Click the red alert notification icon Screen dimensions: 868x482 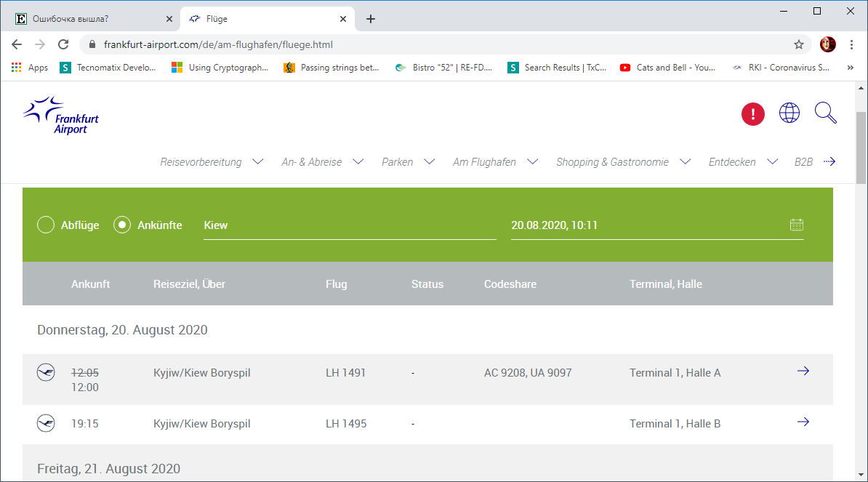(752, 114)
